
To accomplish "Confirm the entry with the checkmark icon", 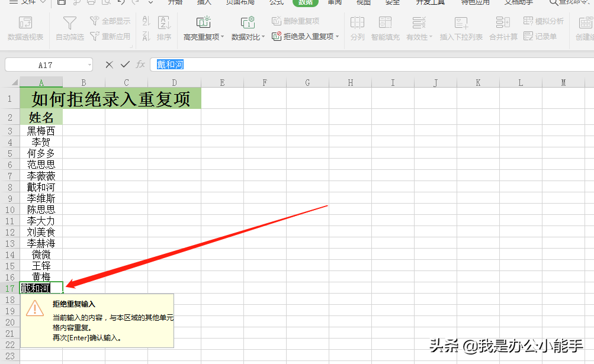I will pyautogui.click(x=125, y=65).
